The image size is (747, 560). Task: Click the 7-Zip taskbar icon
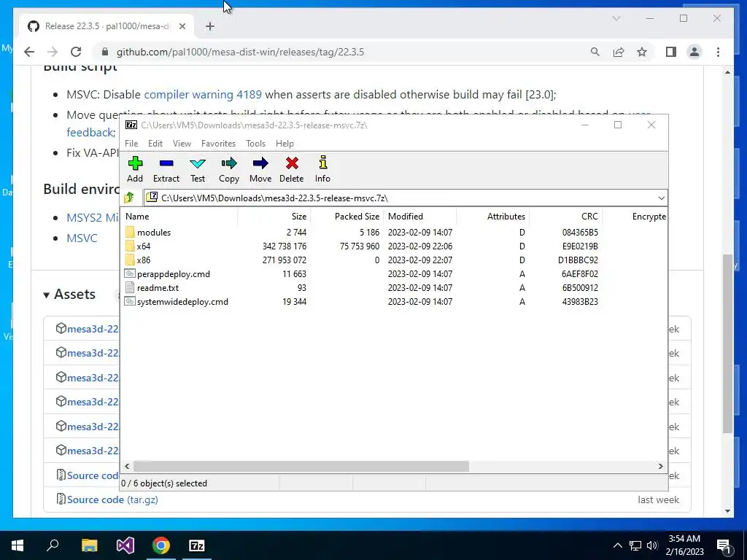pyautogui.click(x=197, y=545)
